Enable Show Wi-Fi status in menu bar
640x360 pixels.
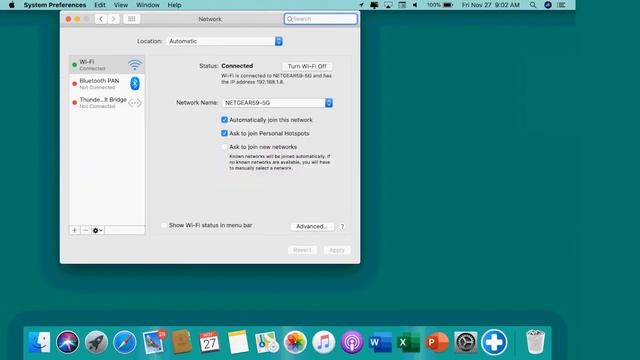164,225
